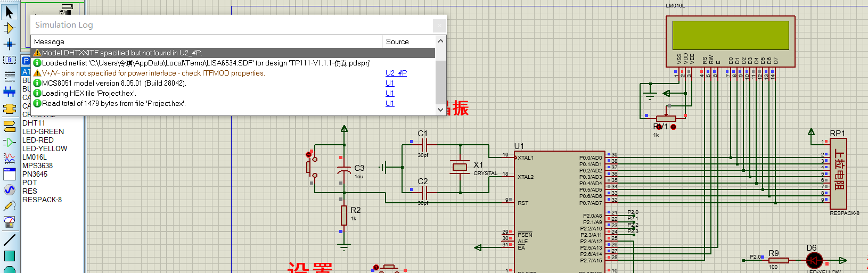Select 'Model DHTXXITF specified but not found' row
Image resolution: width=868 pixels, height=273 pixels.
(x=233, y=53)
